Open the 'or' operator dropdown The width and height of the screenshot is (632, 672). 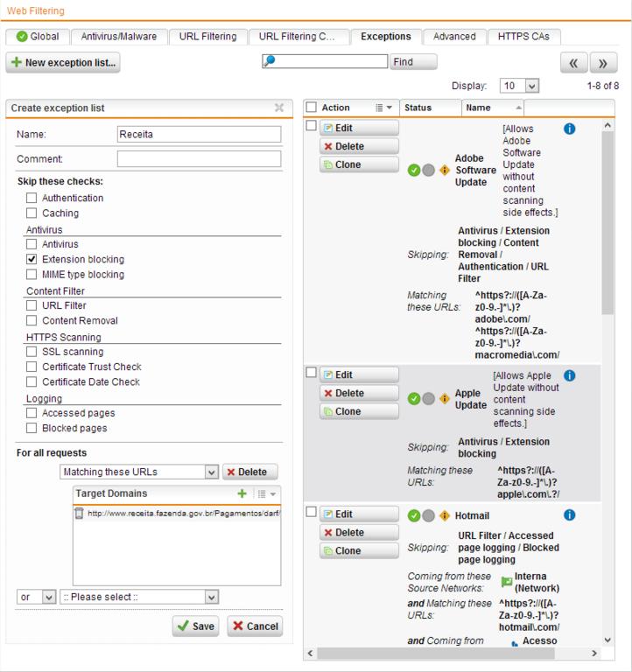[37, 597]
